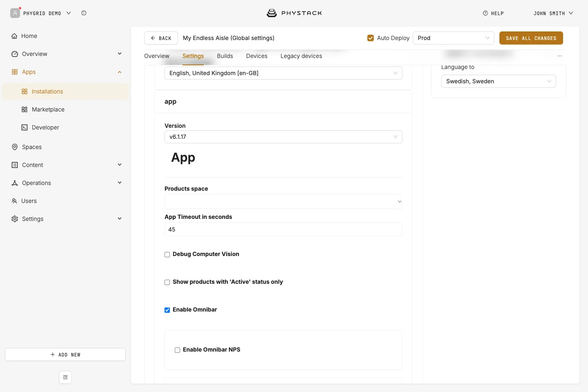588x392 pixels.
Task: Uncheck the Enable Omnibar checkbox
Action: pos(167,310)
